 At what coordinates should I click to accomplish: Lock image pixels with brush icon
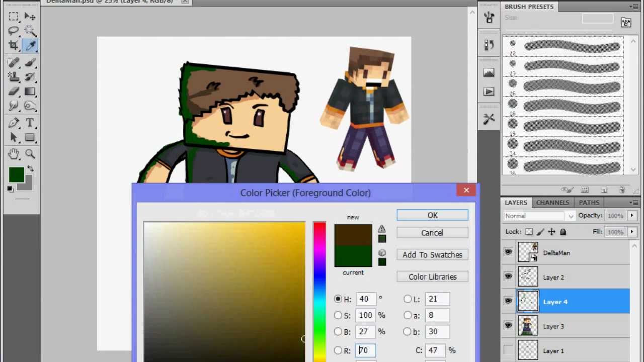(x=540, y=232)
